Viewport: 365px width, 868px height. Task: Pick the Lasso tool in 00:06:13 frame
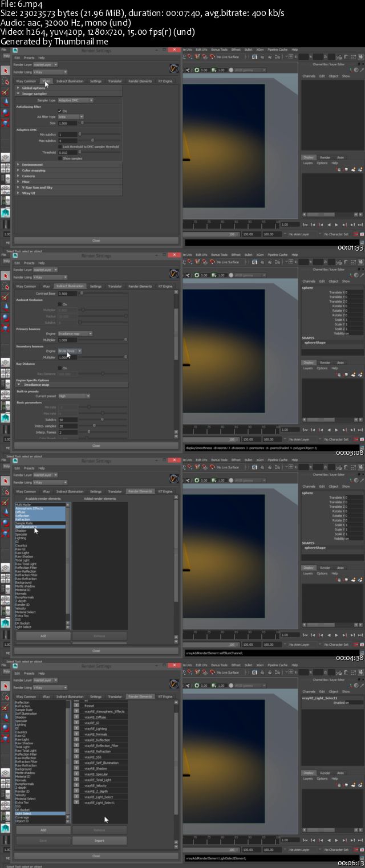click(x=6, y=696)
